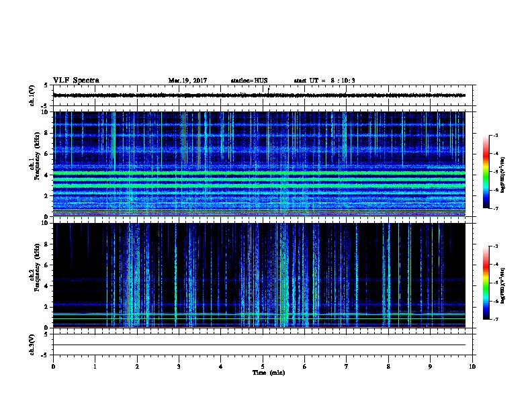Click time axis tick label "6"

[305, 367]
